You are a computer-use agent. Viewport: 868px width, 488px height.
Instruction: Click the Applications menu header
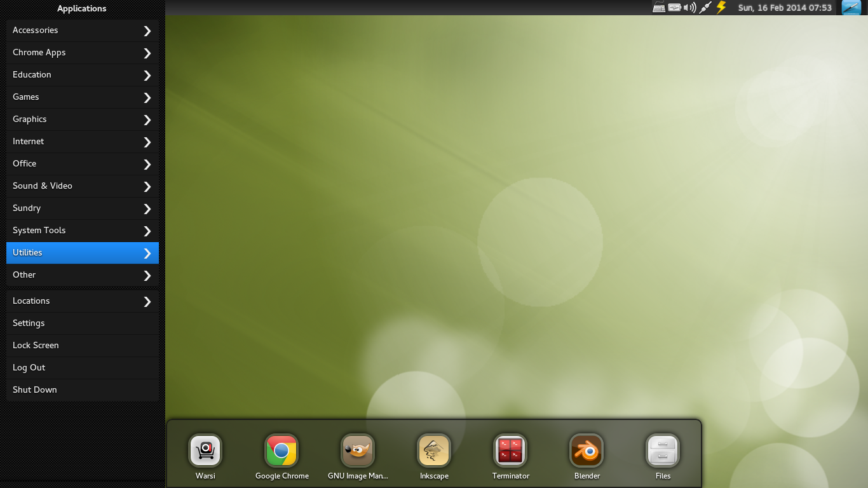82,8
